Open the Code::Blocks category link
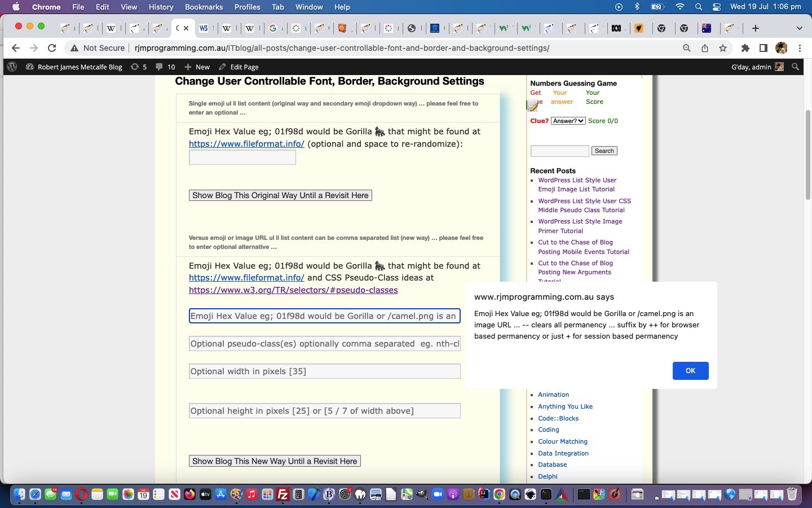 point(558,418)
